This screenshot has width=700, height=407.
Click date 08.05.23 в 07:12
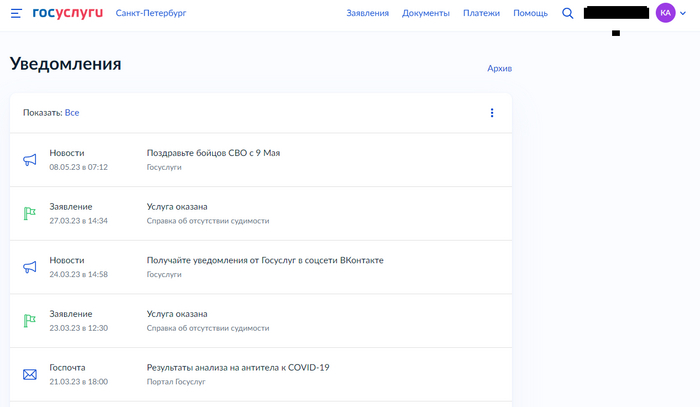coord(79,167)
